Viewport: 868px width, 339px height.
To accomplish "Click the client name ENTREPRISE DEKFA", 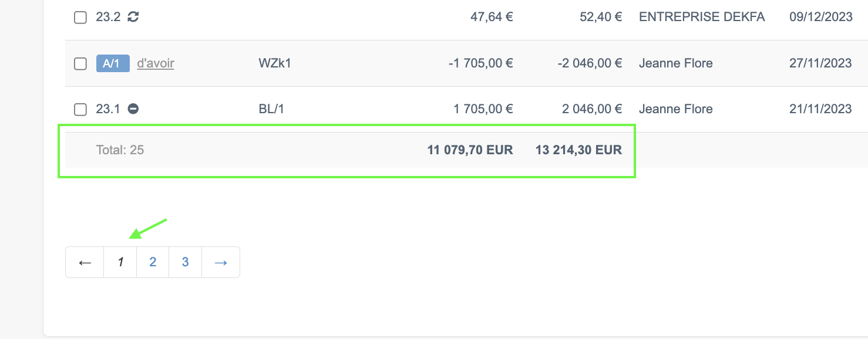I will (x=702, y=17).
